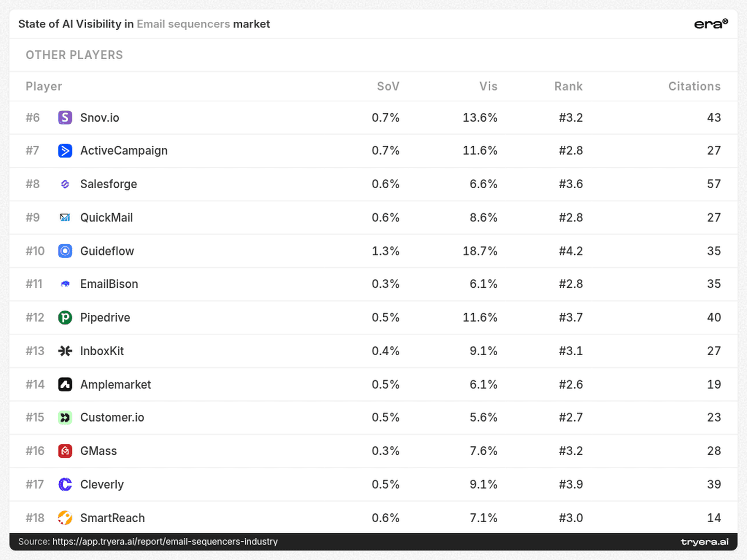Open the tryera.ai source report link

[165, 541]
